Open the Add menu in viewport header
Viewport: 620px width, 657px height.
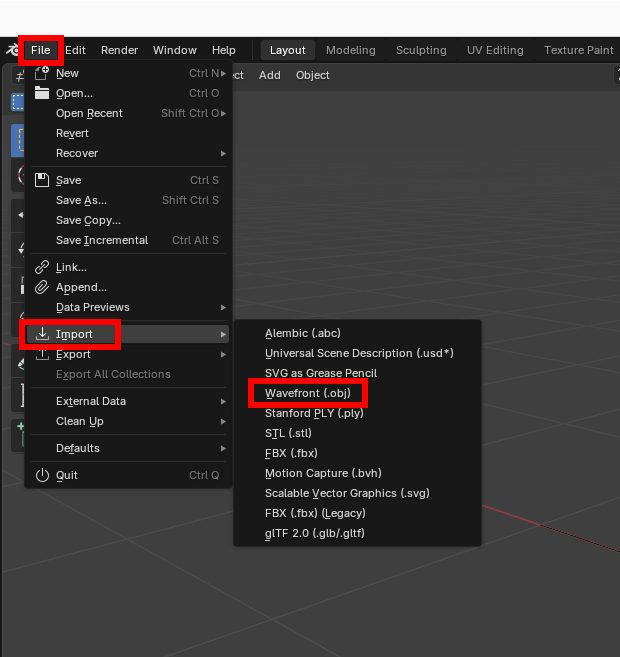(x=270, y=75)
